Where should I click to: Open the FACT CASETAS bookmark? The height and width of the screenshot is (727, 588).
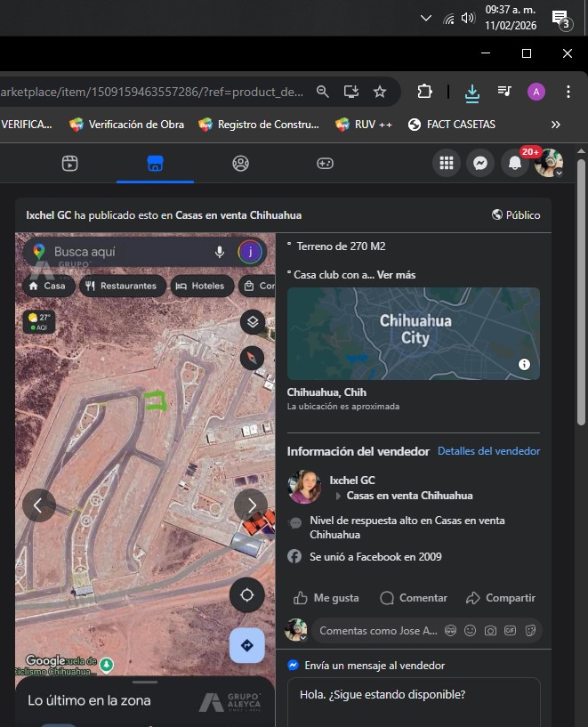(452, 125)
